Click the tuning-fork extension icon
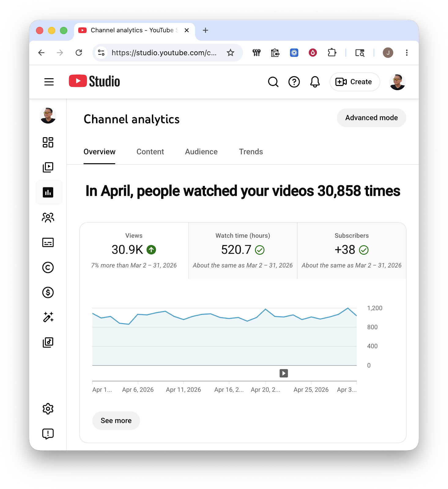Viewport: 448px width, 489px height. click(x=256, y=53)
